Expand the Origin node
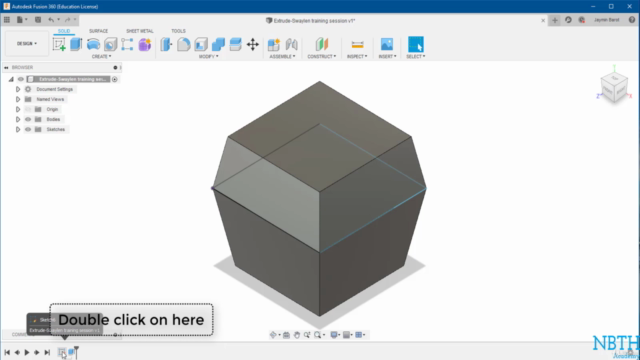The image size is (640, 360). pos(18,109)
